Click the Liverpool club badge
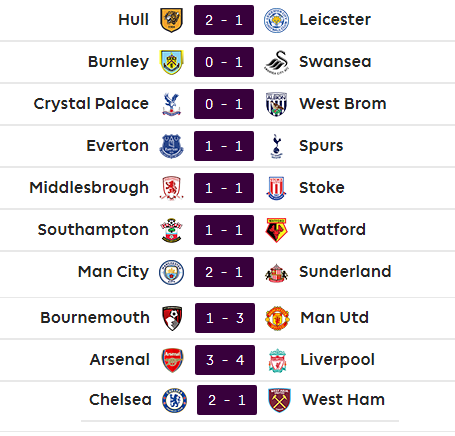 277,360
